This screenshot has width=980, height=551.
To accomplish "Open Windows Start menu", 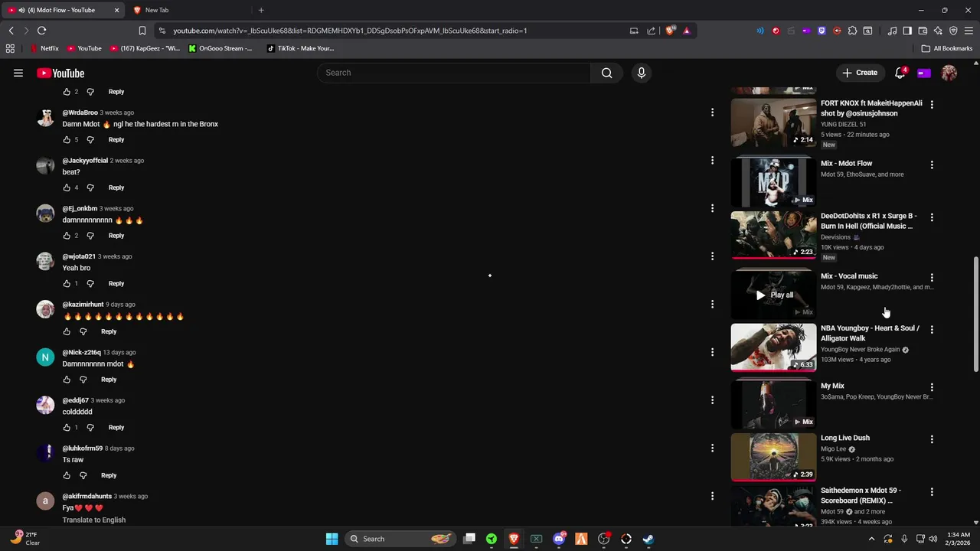I will click(x=332, y=539).
